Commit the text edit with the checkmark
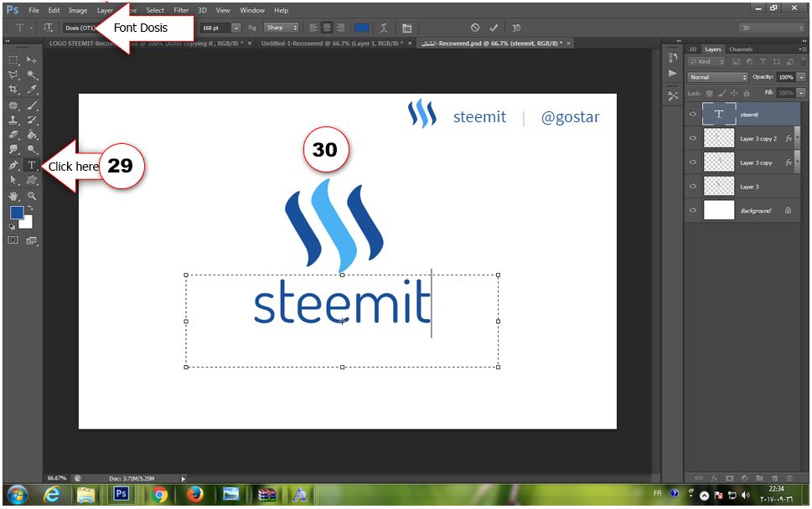The width and height of the screenshot is (812, 509). [x=494, y=28]
